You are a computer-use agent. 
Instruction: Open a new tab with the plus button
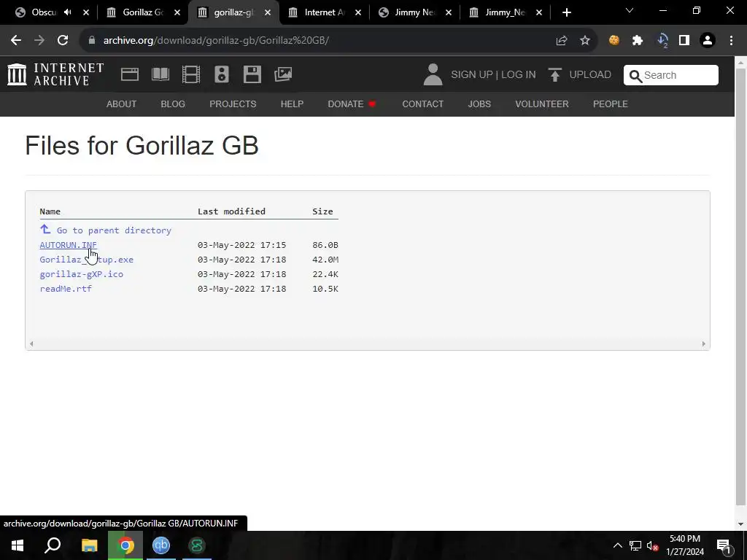coord(566,12)
